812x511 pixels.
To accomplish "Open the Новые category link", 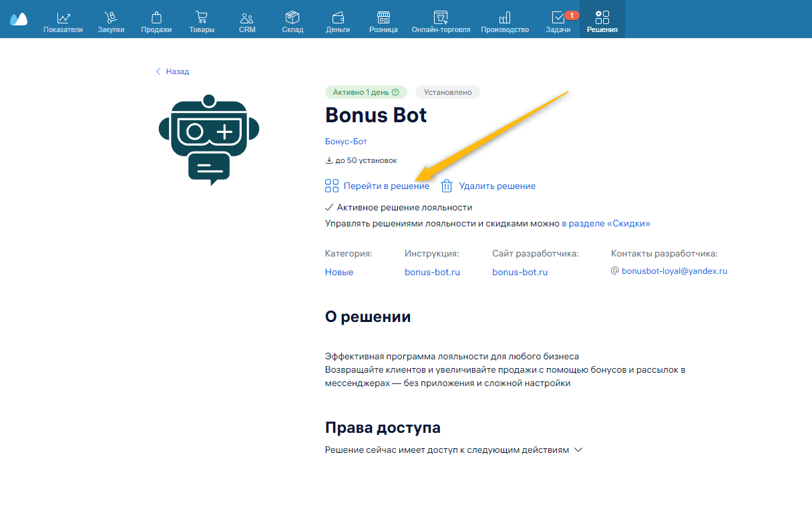I will (x=339, y=272).
